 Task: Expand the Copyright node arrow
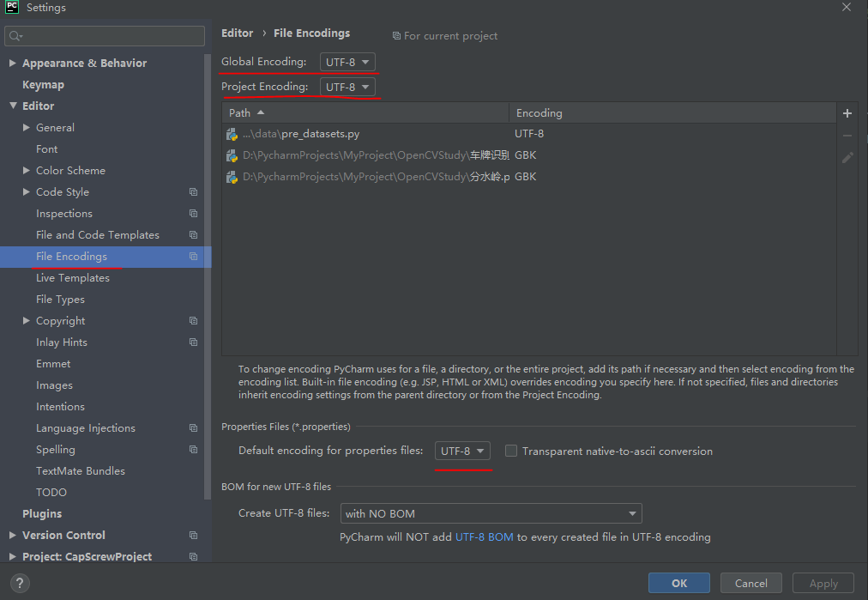(26, 321)
